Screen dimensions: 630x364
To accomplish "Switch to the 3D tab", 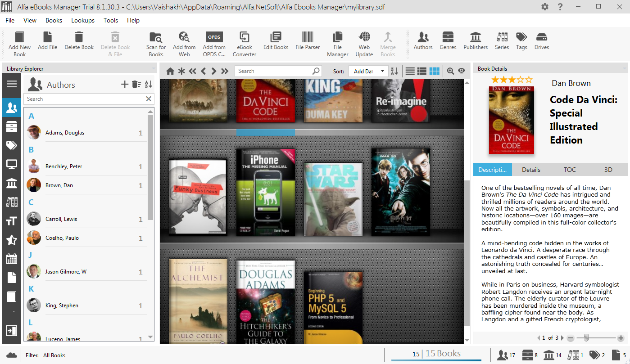I will [608, 170].
